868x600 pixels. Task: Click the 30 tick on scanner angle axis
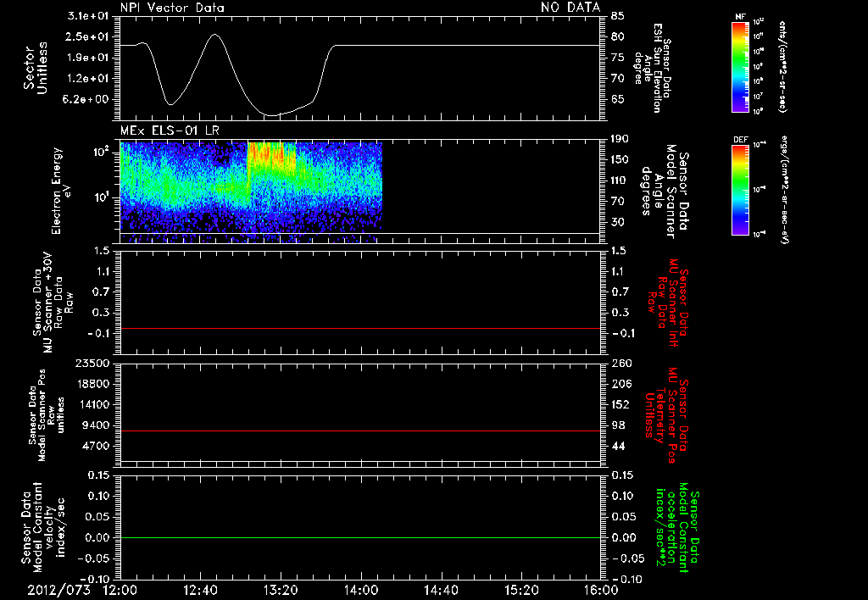click(x=617, y=222)
